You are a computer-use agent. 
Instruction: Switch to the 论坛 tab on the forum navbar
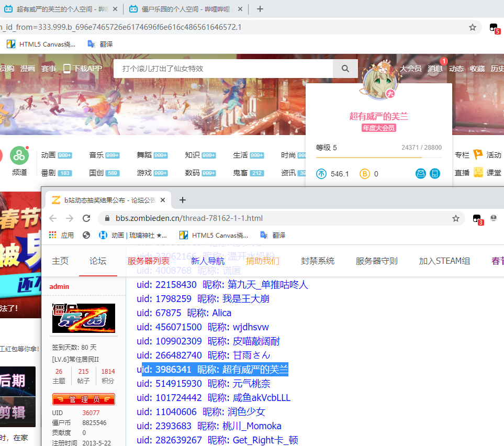tap(97, 261)
